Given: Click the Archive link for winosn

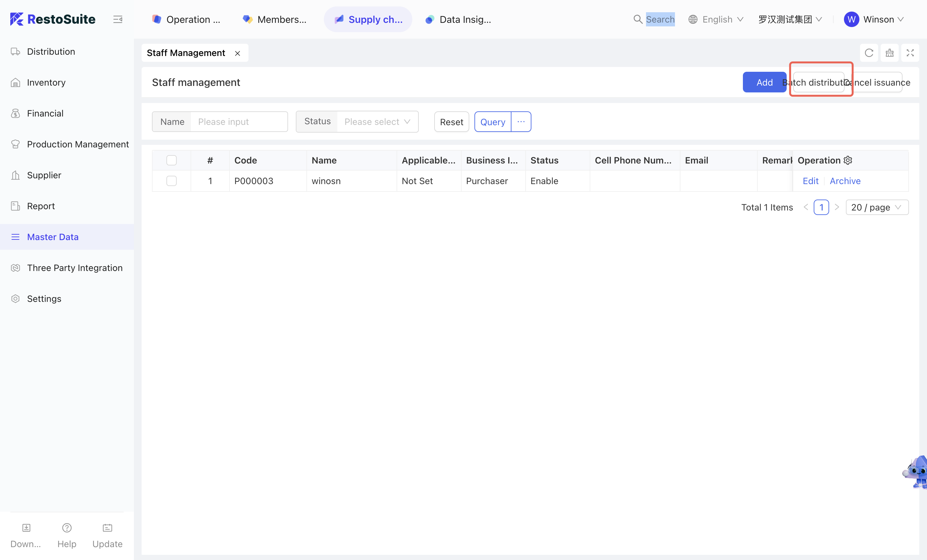Looking at the screenshot, I should tap(845, 181).
